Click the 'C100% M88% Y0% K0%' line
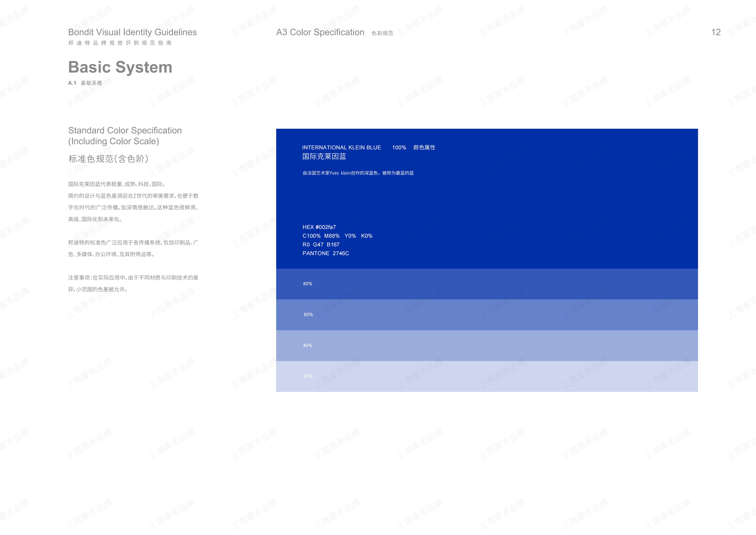Viewport: 756px width, 535px height. [338, 236]
